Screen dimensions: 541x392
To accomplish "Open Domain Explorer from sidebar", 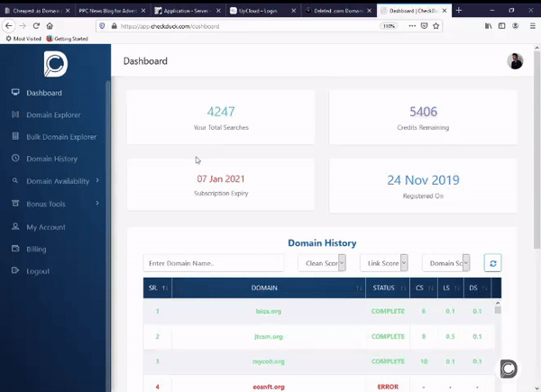I will pos(53,114).
